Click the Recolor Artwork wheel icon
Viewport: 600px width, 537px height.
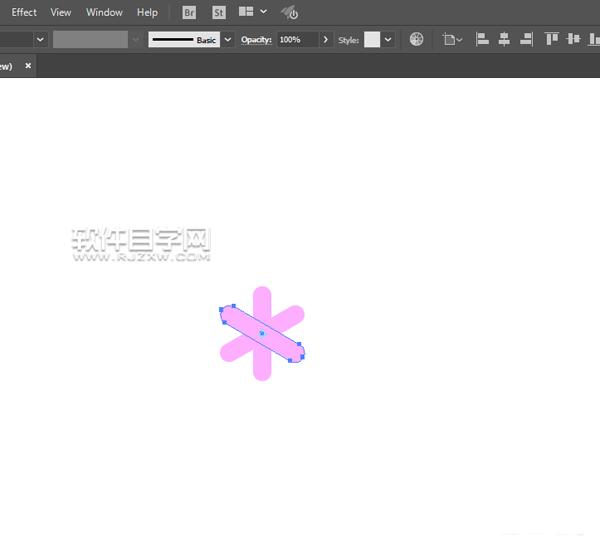417,40
